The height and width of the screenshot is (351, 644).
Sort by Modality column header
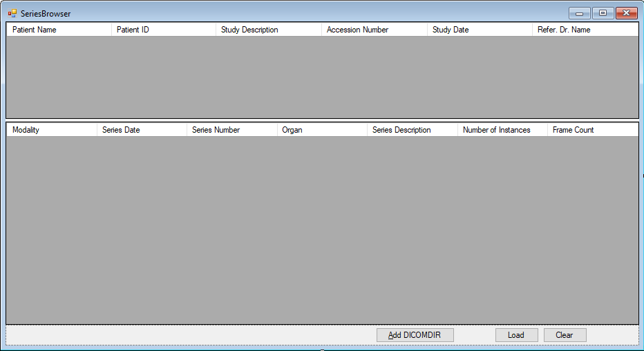[x=52, y=130]
